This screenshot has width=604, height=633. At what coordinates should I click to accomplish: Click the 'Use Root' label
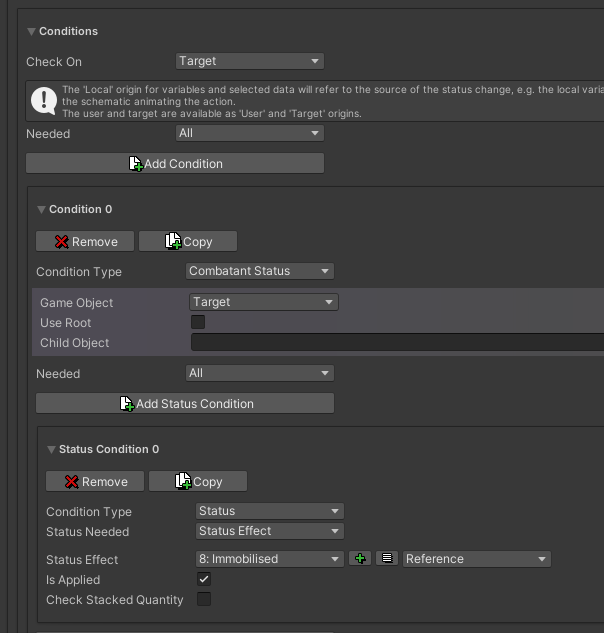coord(65,323)
